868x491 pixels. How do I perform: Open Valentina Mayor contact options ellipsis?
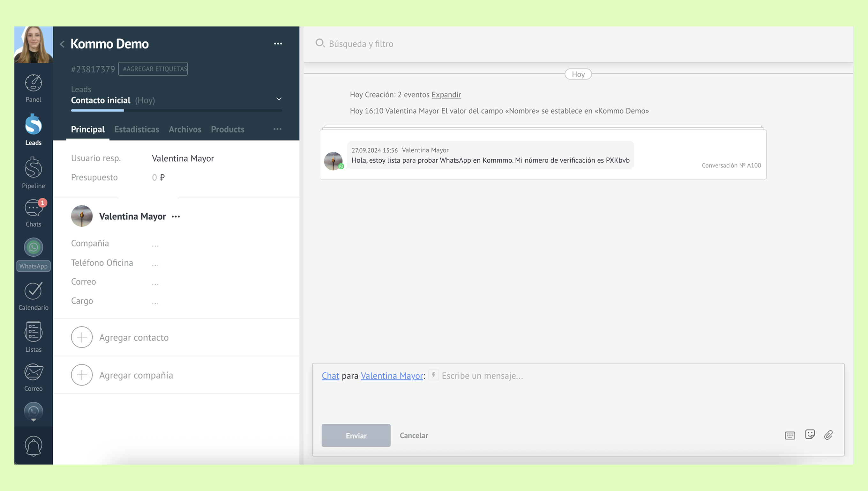coord(176,216)
